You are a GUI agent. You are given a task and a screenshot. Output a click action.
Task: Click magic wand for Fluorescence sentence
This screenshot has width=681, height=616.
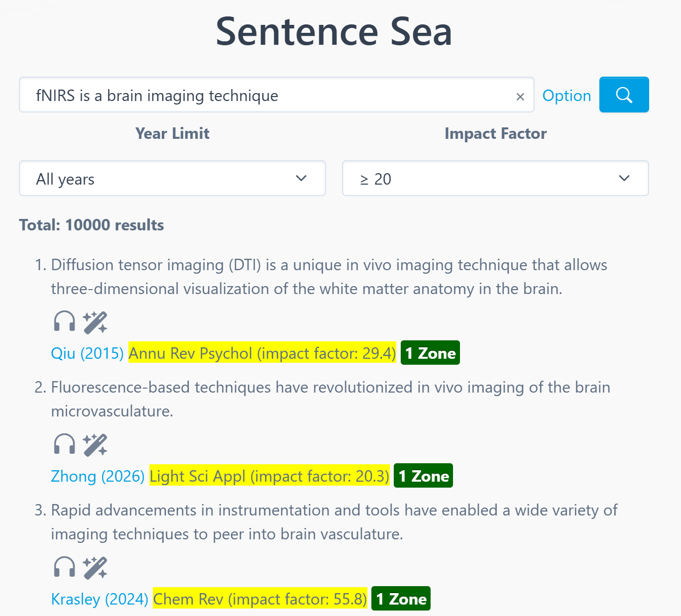[x=95, y=444]
